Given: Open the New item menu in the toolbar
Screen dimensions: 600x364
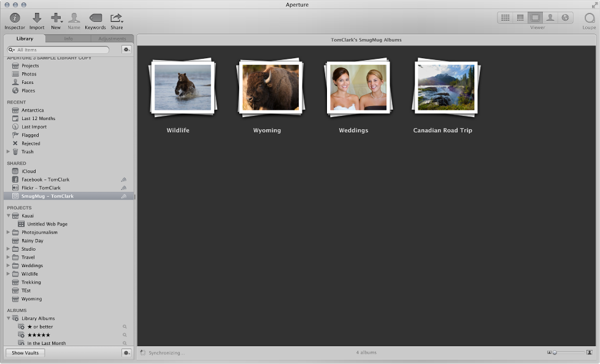Looking at the screenshot, I should coord(56,18).
